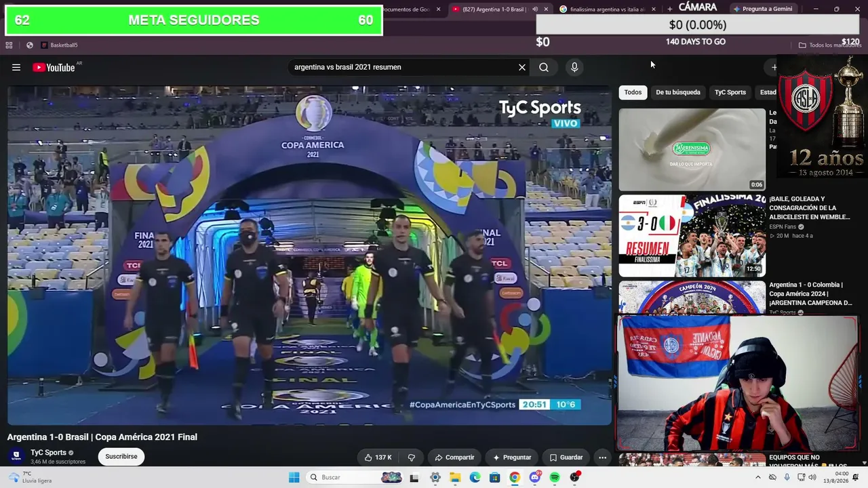Open the Basketball5 bookmark
This screenshot has height=488, width=868.
(x=59, y=45)
